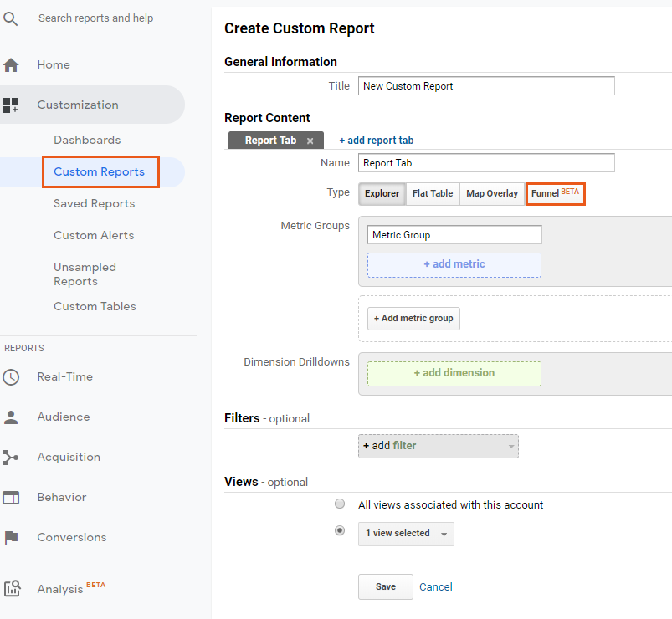Switch report type to Map Overlay
Screen dimensions: 672x619
pos(492,193)
